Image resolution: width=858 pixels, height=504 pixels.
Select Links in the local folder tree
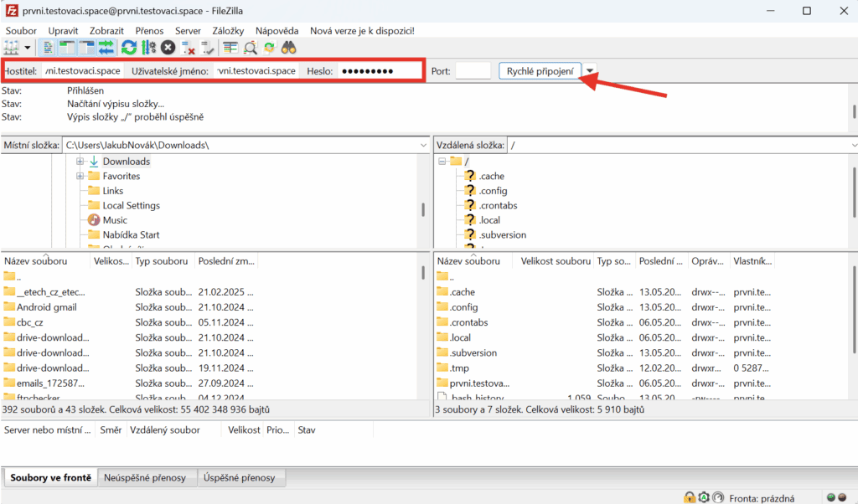tap(113, 191)
